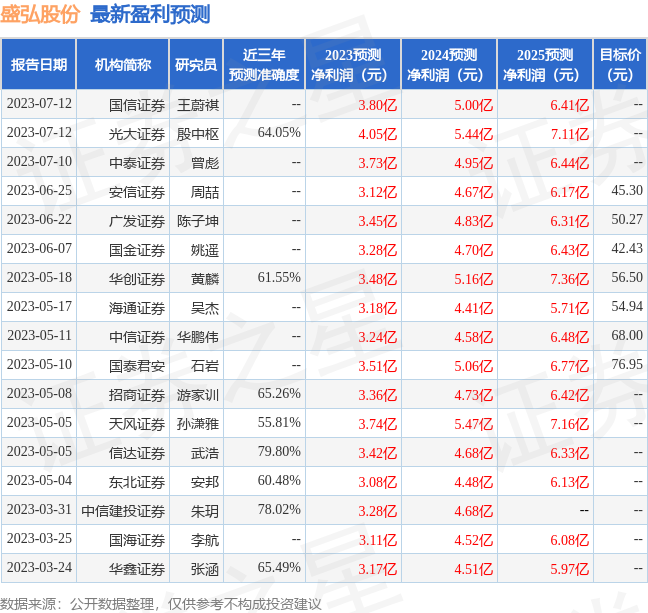Click target price 42.43
Viewport: 648px width, 613px height.
[627, 248]
